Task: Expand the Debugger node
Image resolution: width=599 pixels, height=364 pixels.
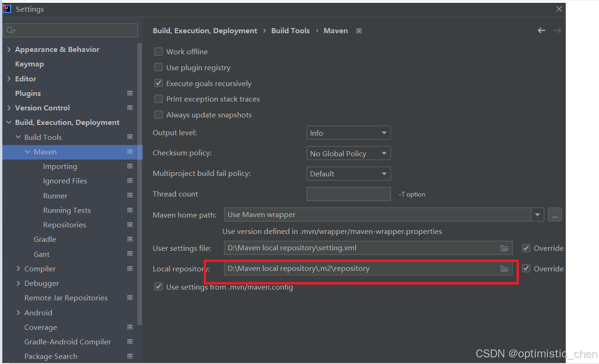Action: (18, 283)
